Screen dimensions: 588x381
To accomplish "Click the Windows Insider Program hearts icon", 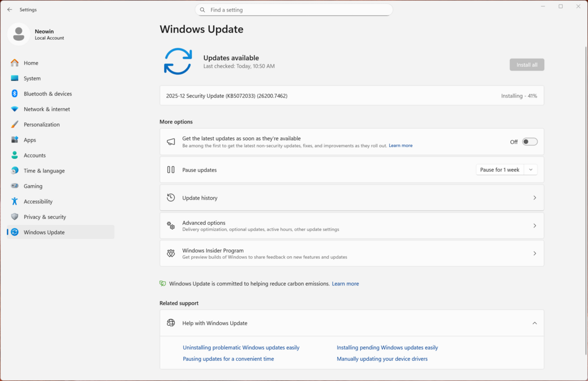I will 171,253.
